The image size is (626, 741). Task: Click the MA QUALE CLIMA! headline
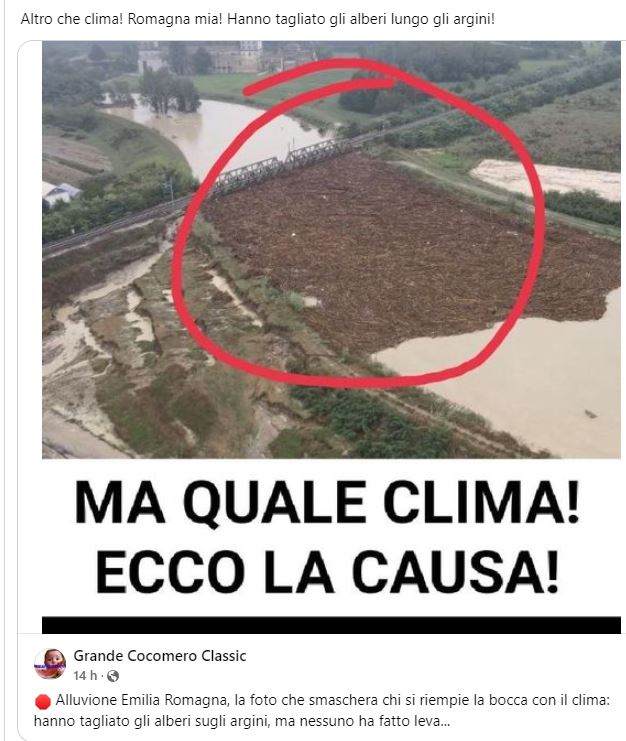(x=326, y=503)
